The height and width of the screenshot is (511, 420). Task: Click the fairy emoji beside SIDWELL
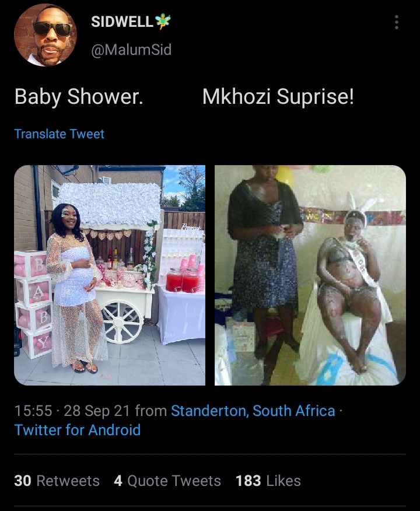tap(163, 22)
